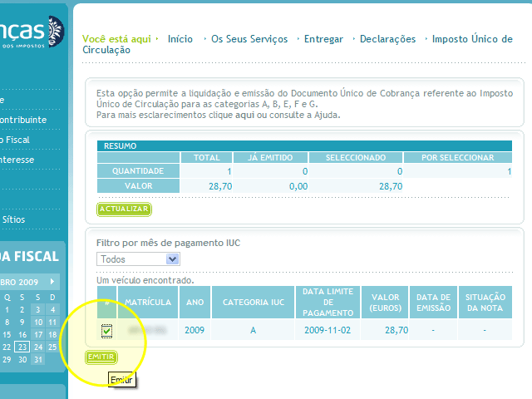Click day 24 in fiscal calendar

tap(38, 347)
